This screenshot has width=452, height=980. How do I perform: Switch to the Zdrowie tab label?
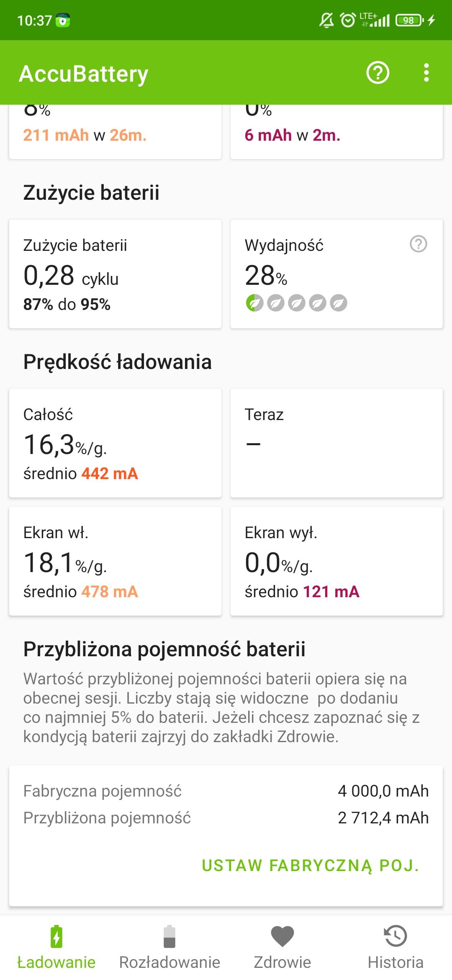(282, 962)
